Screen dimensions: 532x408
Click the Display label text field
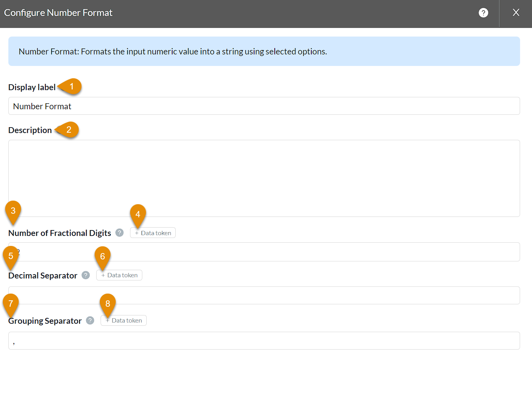coord(264,106)
